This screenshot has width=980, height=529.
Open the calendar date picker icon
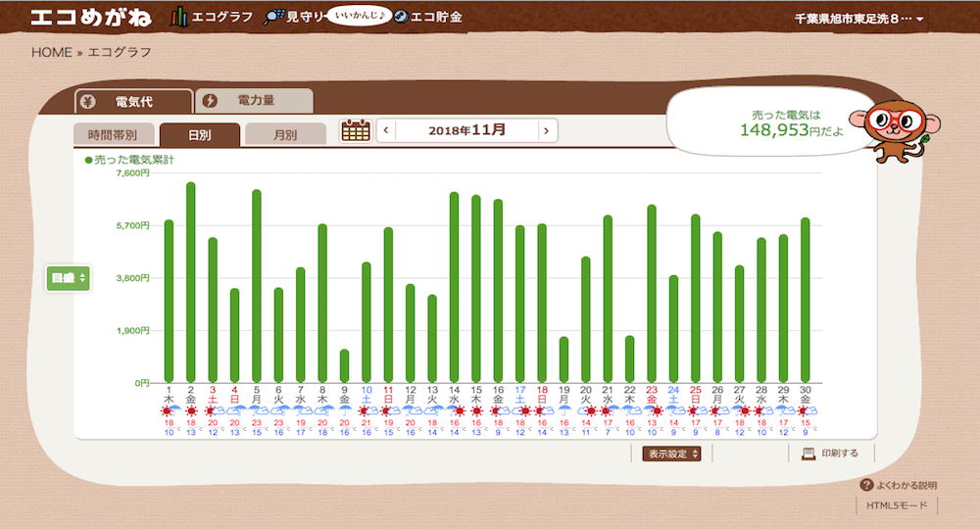point(356,130)
